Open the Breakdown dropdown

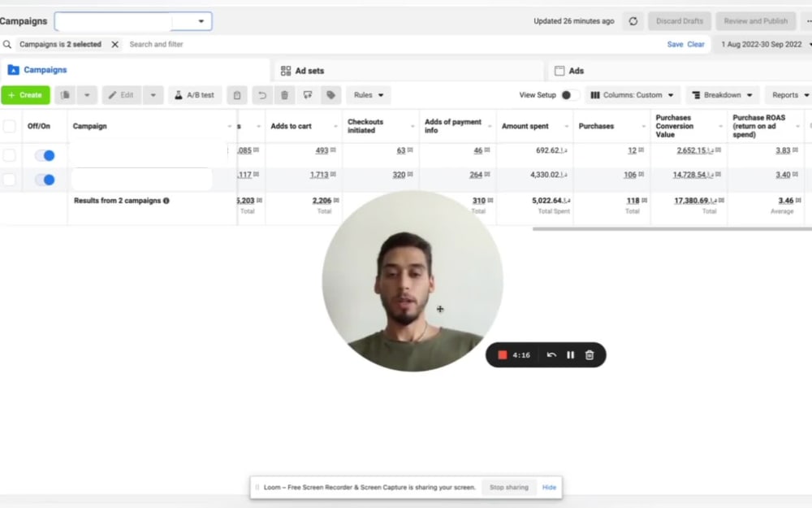[723, 95]
